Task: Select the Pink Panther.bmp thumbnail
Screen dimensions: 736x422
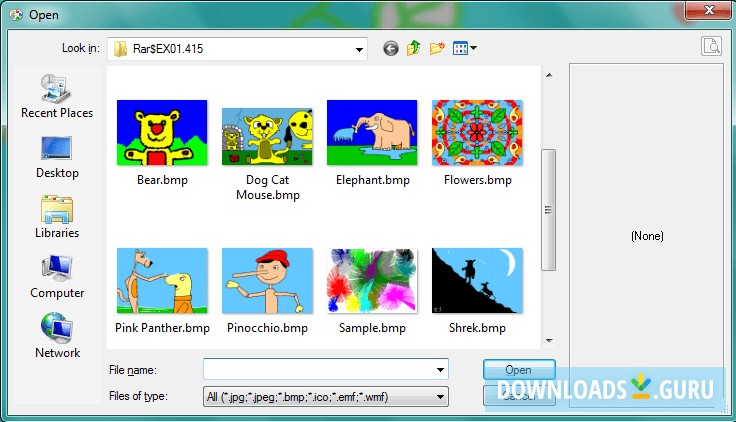Action: 162,281
